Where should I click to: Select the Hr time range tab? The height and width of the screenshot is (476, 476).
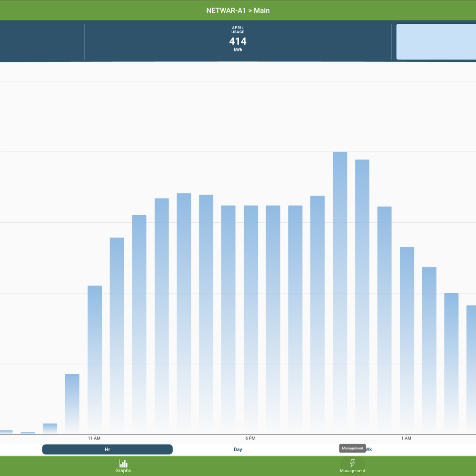(x=107, y=449)
